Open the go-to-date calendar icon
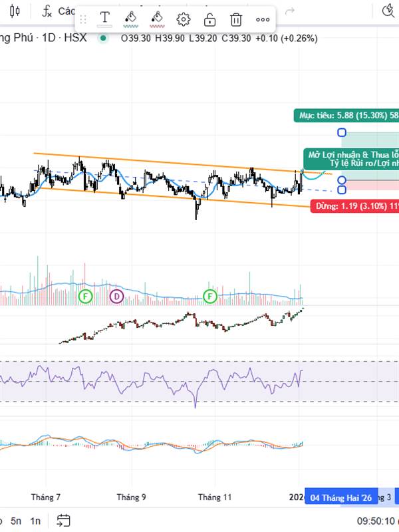This screenshot has height=532, width=399. click(63, 521)
